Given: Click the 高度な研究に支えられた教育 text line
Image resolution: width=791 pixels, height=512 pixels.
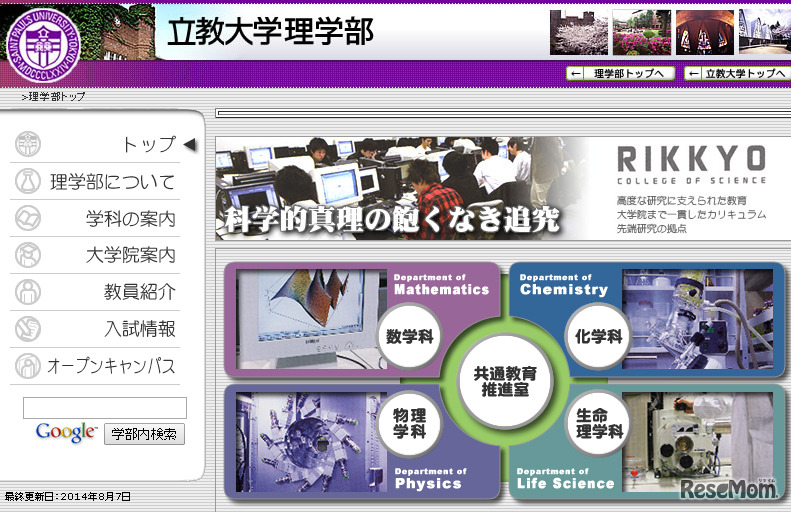Looking at the screenshot, I should coord(682,200).
